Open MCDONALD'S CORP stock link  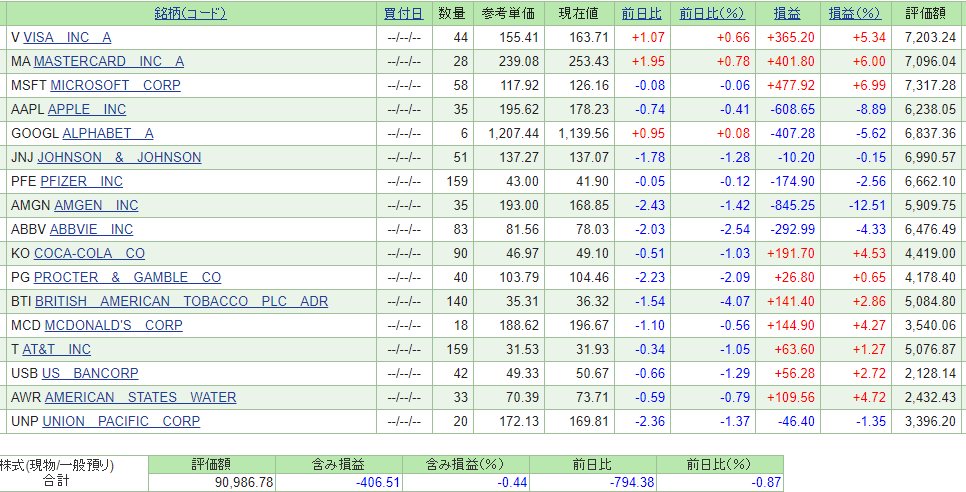[114, 326]
